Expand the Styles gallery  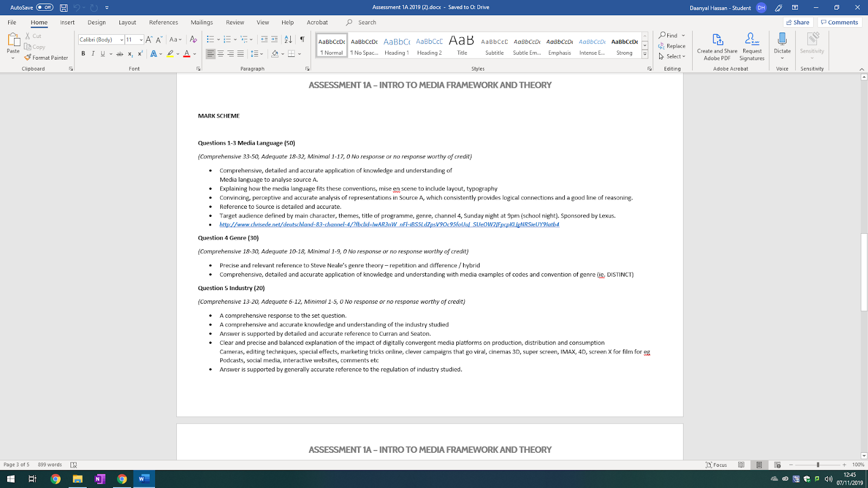pos(644,54)
